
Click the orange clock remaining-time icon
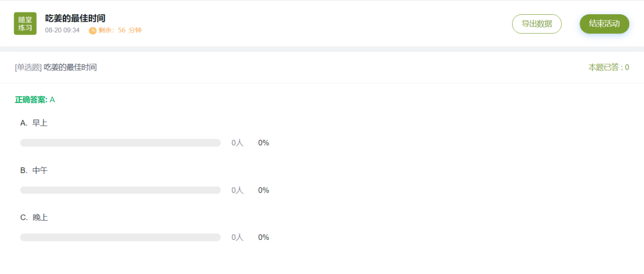coord(92,31)
